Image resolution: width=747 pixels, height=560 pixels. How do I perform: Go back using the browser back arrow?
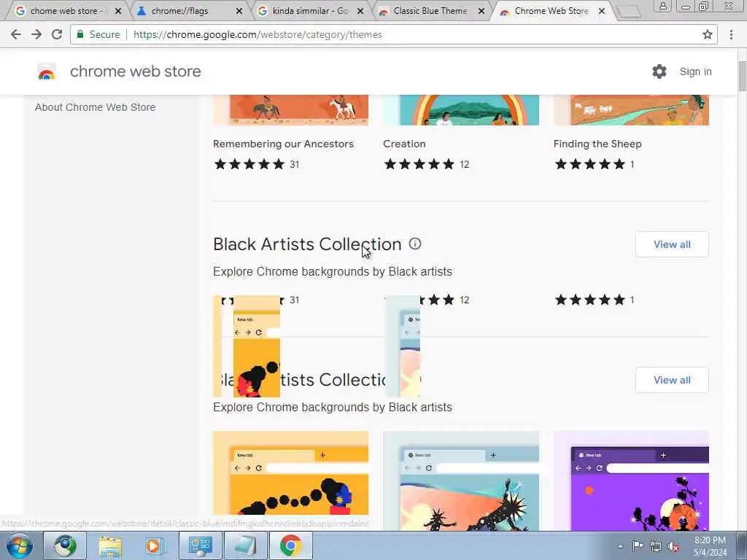[16, 34]
